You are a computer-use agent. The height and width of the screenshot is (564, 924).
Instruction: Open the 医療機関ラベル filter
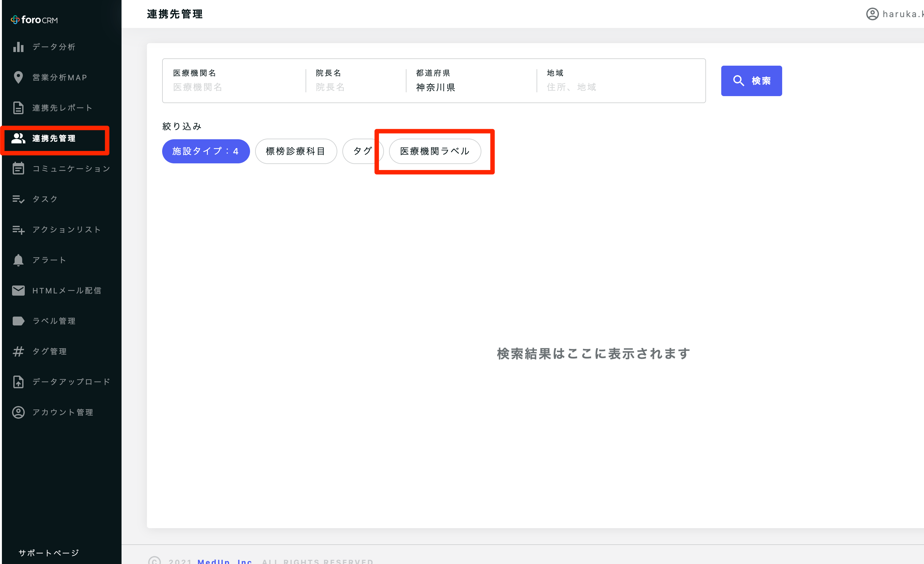coord(435,151)
